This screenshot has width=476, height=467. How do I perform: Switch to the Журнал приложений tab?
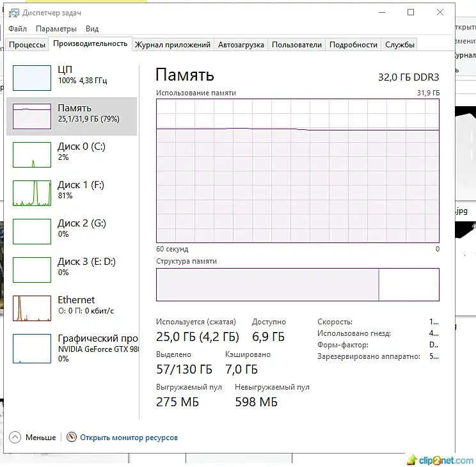coord(173,45)
